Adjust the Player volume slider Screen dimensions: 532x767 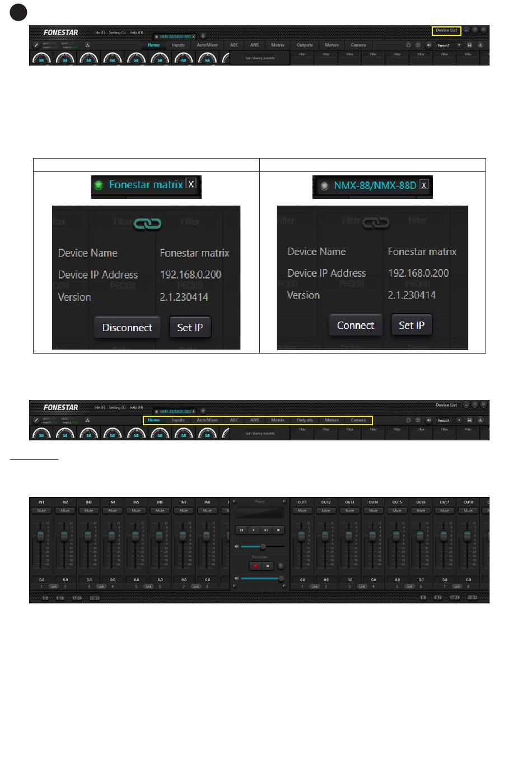[x=263, y=546]
